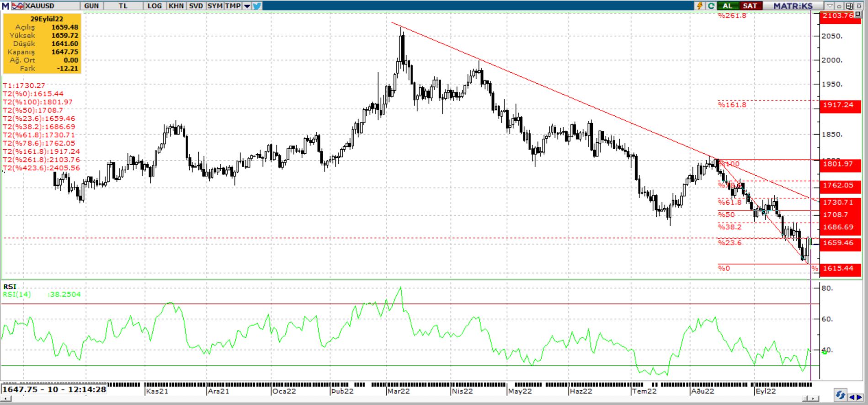
Task: Select the GUN period button
Action: tap(91, 6)
